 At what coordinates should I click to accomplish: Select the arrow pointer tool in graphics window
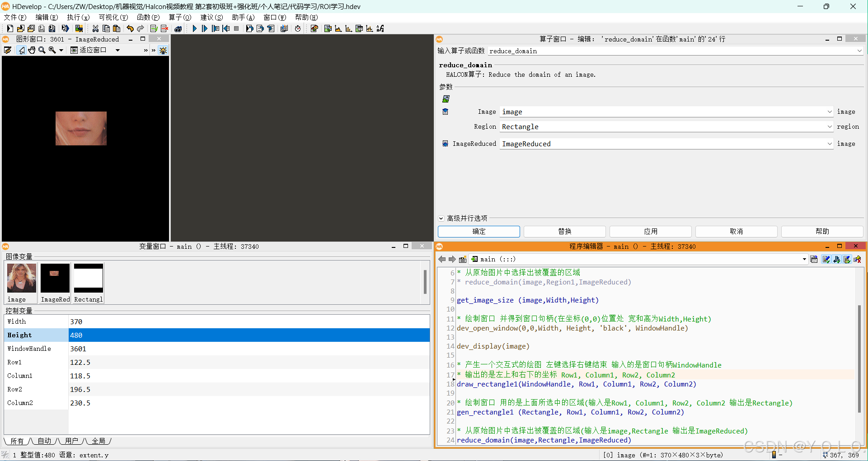21,50
